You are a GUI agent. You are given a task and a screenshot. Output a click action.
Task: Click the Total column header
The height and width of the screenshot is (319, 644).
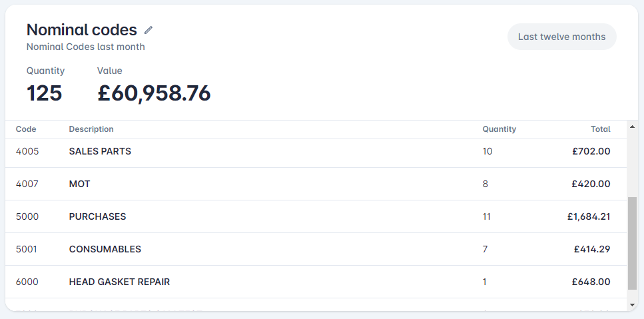(x=601, y=129)
